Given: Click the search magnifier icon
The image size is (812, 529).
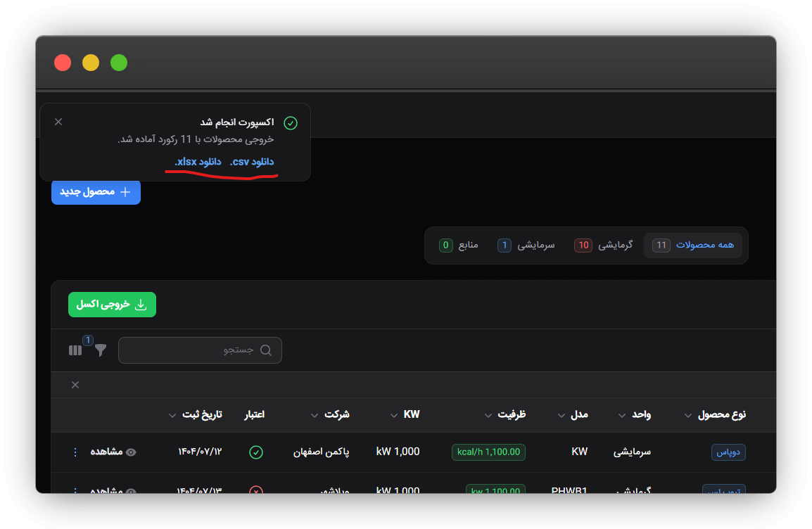Looking at the screenshot, I should 266,350.
